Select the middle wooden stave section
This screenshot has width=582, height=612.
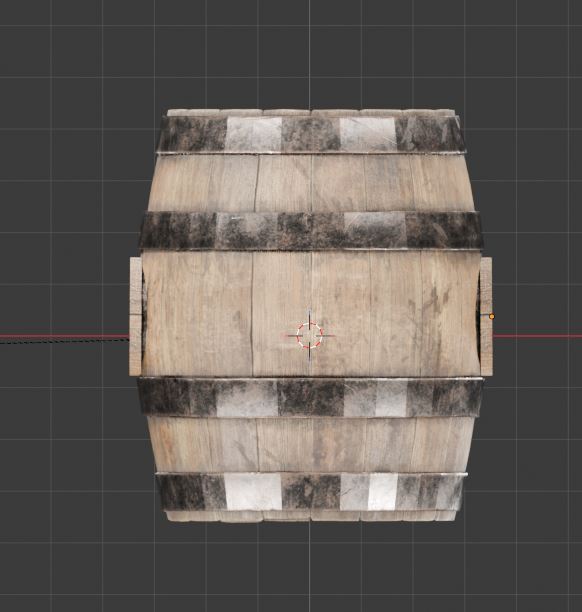[311, 314]
